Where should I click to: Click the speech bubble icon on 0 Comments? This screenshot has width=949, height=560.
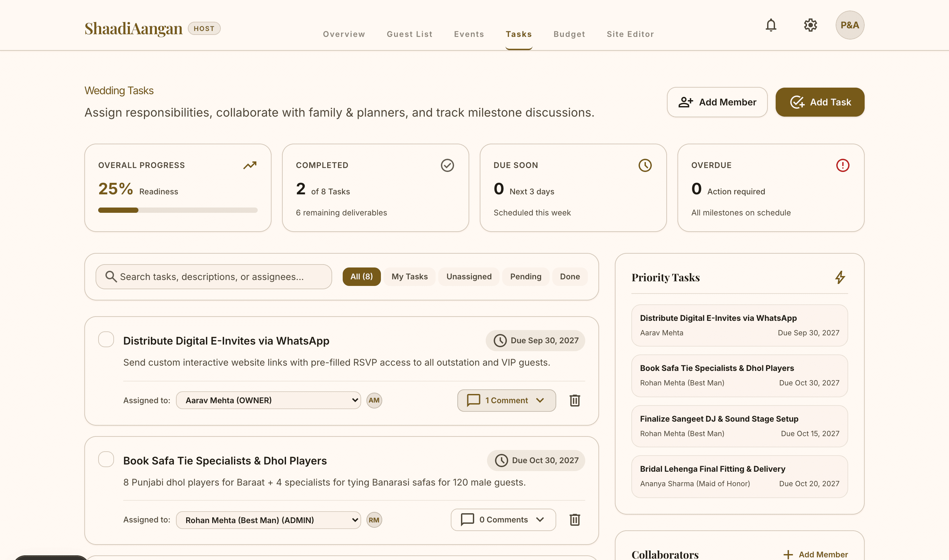point(467,519)
